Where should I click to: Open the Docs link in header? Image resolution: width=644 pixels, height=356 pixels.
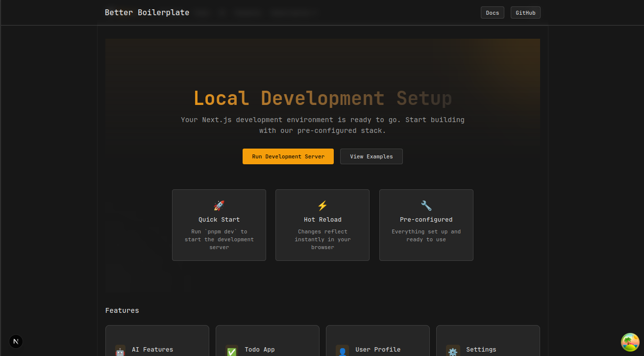click(x=493, y=13)
